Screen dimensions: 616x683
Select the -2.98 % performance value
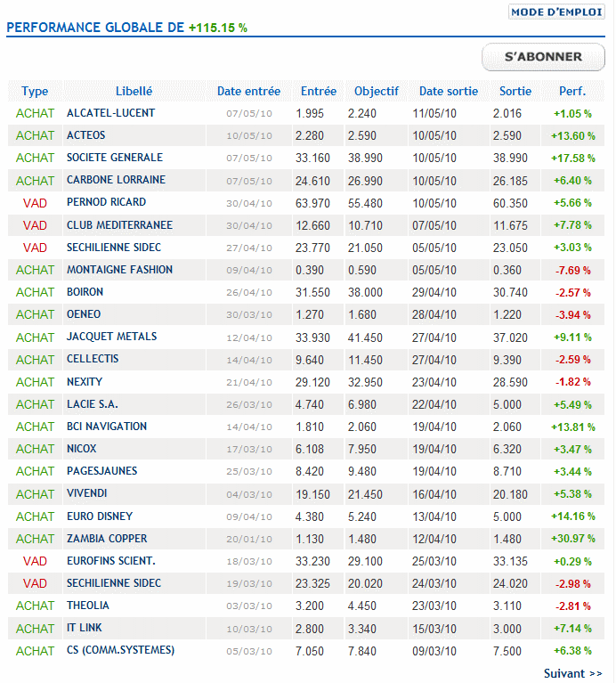point(573,583)
